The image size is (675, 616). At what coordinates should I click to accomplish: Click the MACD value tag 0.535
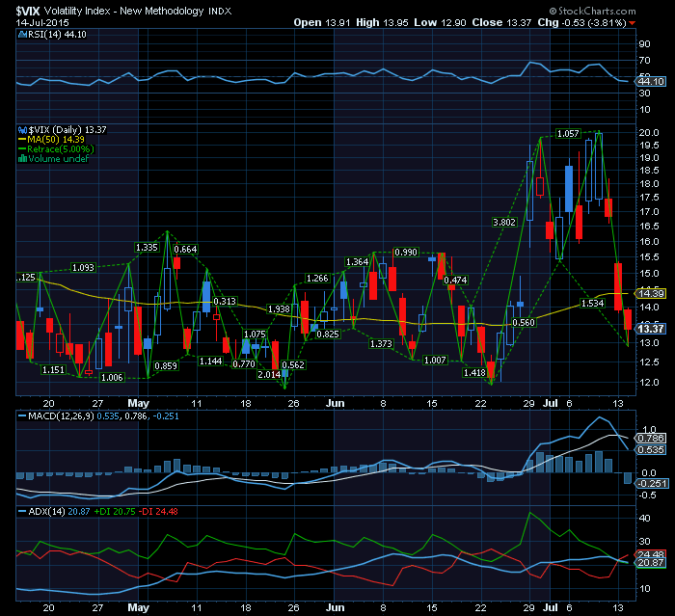coord(651,450)
